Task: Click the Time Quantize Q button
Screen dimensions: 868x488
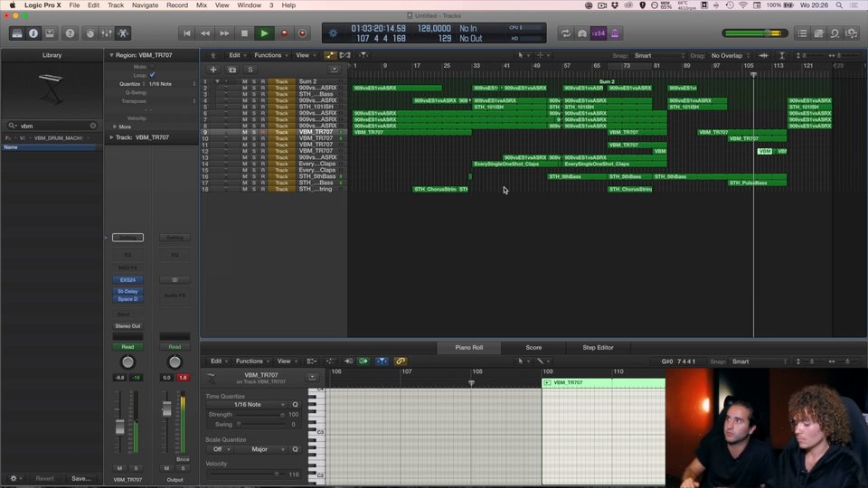Action: coord(295,405)
